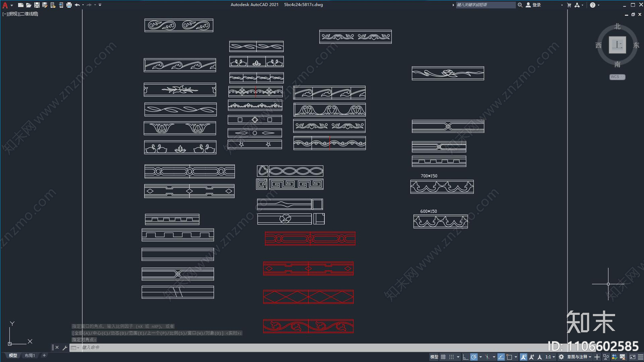Toggle ortho mode in status bar
Image resolution: width=644 pixels, height=362 pixels.
(465, 357)
